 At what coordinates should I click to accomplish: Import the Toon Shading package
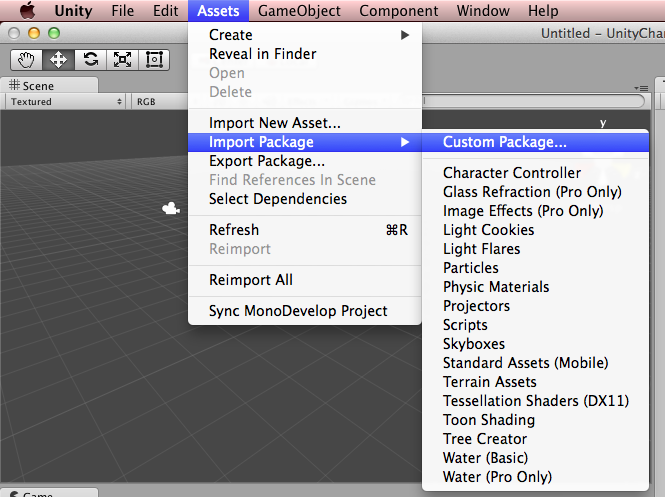tap(535, 420)
